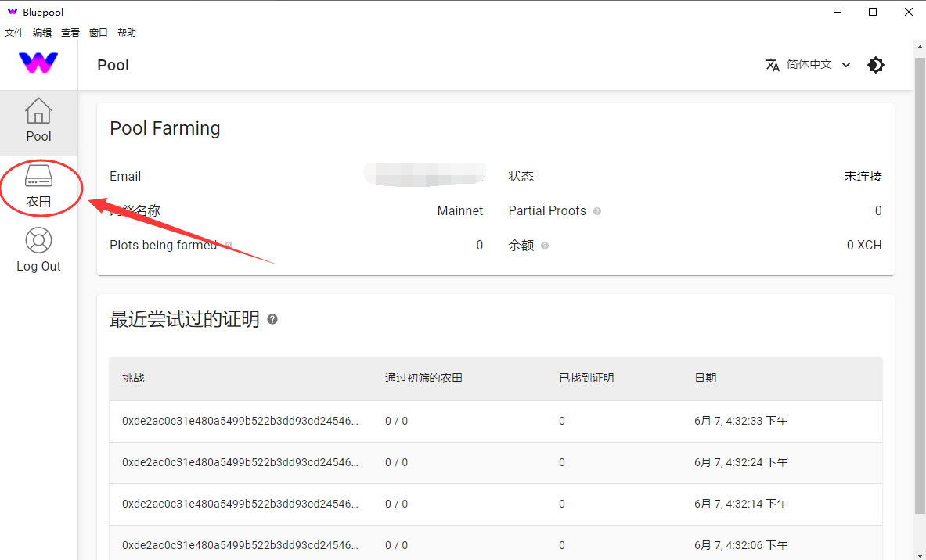Click the 通过初筛的农田 column header
Viewport: 926px width, 560px height.
pos(423,379)
